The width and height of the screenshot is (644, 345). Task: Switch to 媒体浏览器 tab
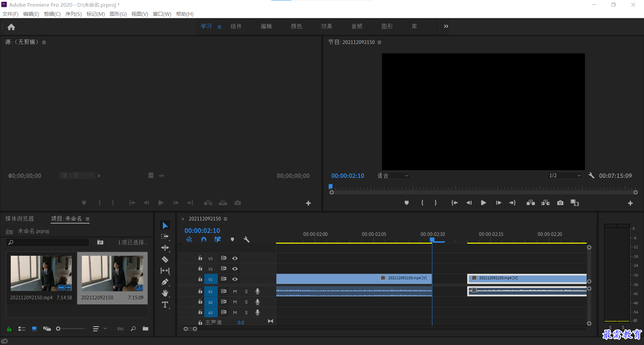click(x=20, y=219)
